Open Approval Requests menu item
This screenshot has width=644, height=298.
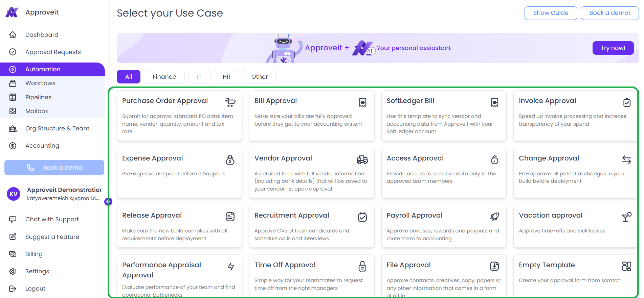(x=52, y=52)
